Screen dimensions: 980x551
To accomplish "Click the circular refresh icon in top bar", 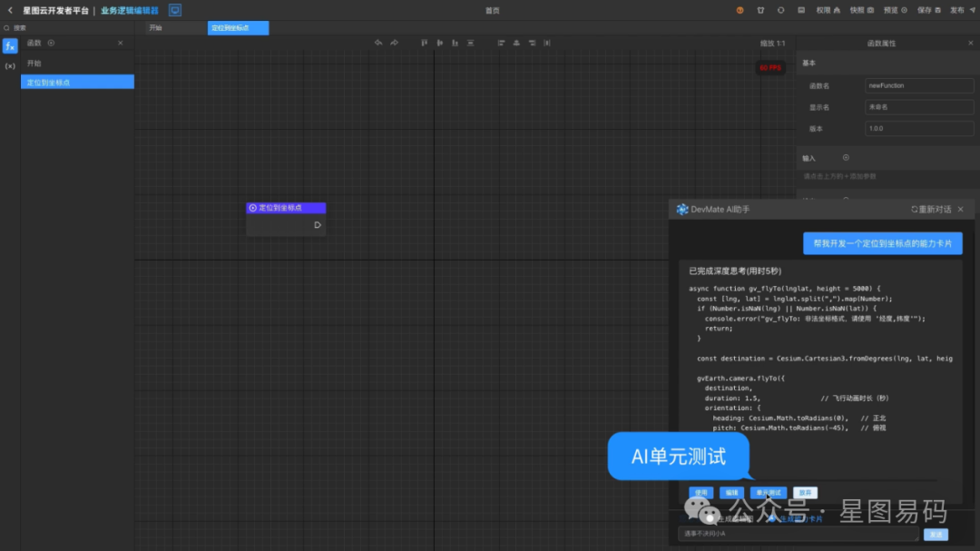I will 780,10.
